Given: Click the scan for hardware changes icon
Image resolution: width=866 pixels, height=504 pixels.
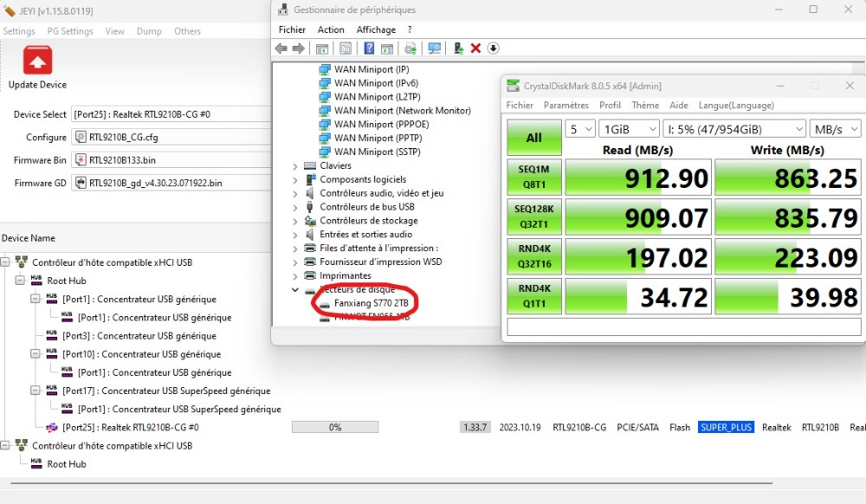Looking at the screenshot, I should [434, 48].
